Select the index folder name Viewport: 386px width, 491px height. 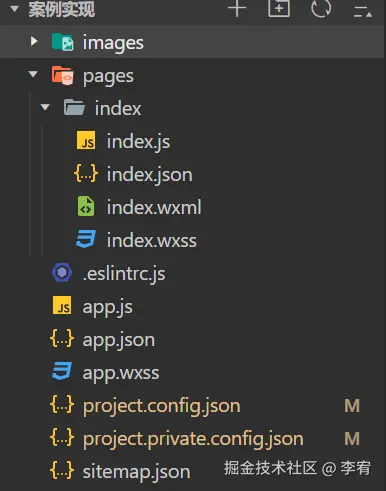tap(118, 108)
